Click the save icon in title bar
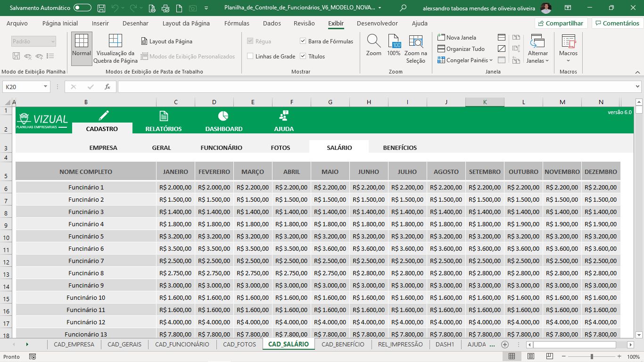 click(101, 8)
